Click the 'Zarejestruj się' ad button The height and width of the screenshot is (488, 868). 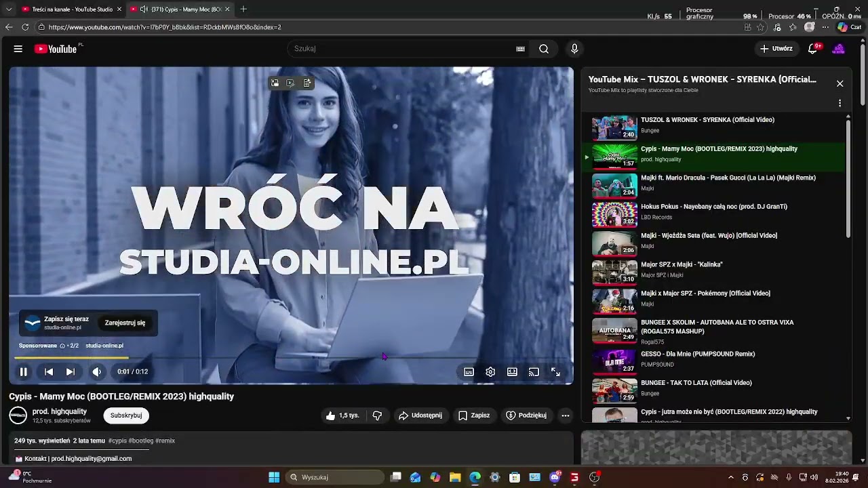125,323
